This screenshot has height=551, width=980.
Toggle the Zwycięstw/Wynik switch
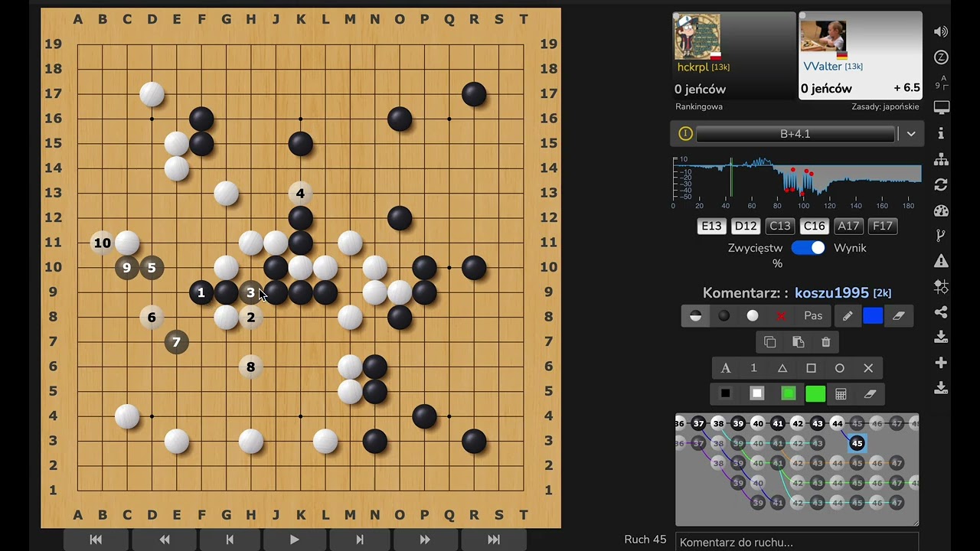[x=808, y=248]
